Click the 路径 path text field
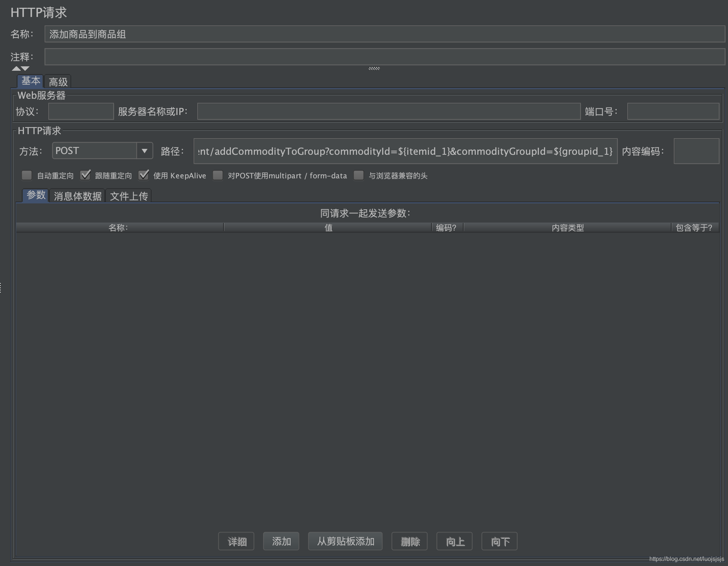728x566 pixels. tap(405, 151)
